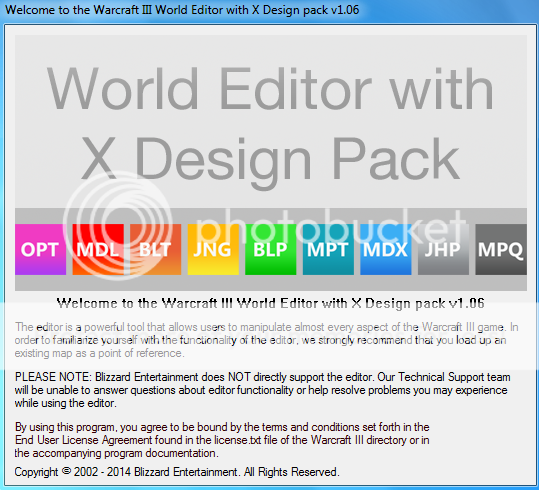Click the bold Welcome heading below the banner

tap(271, 304)
